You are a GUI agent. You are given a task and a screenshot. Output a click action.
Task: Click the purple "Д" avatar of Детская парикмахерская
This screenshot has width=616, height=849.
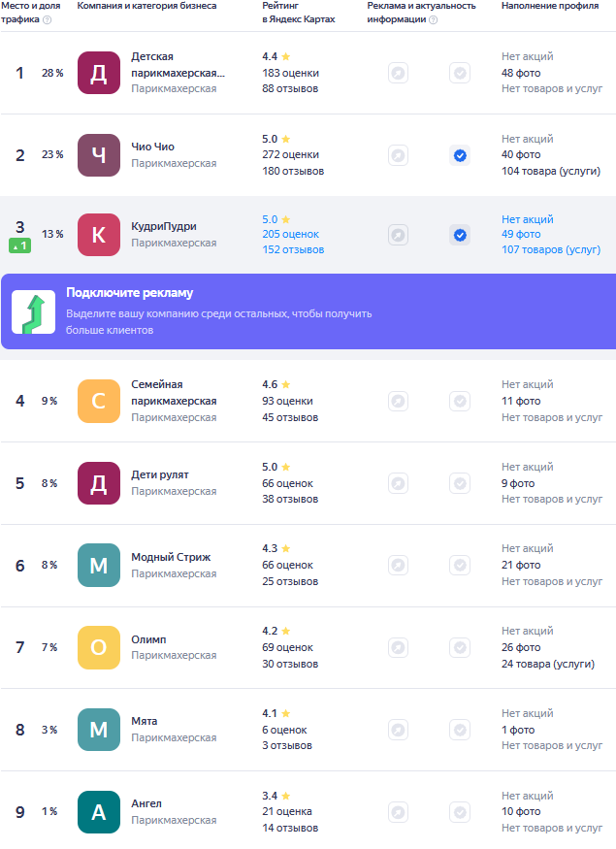click(x=98, y=73)
